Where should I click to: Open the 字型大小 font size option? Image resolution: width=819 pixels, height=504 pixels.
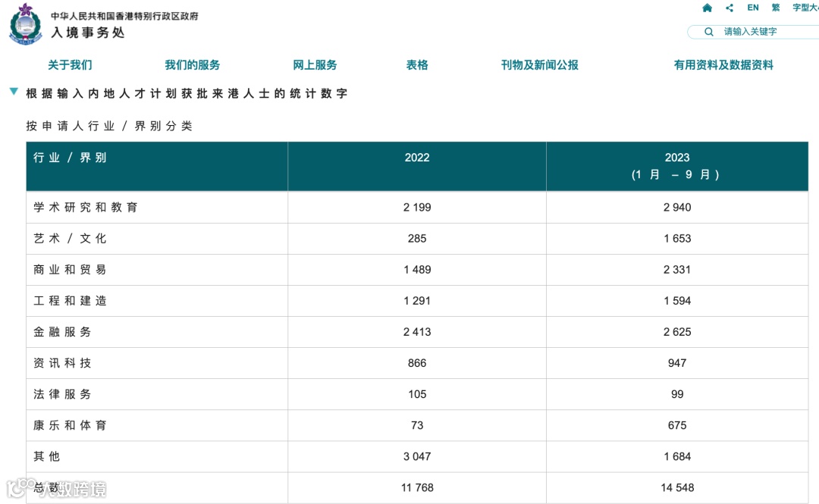point(805,8)
